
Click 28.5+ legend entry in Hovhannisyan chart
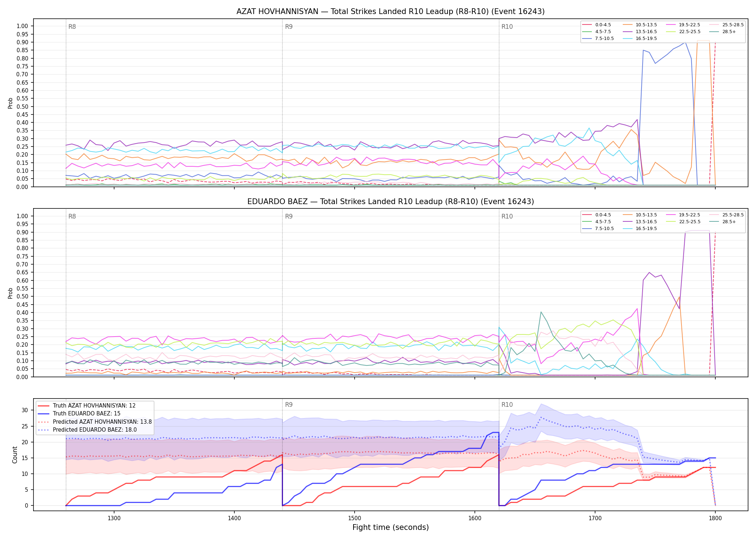[723, 32]
